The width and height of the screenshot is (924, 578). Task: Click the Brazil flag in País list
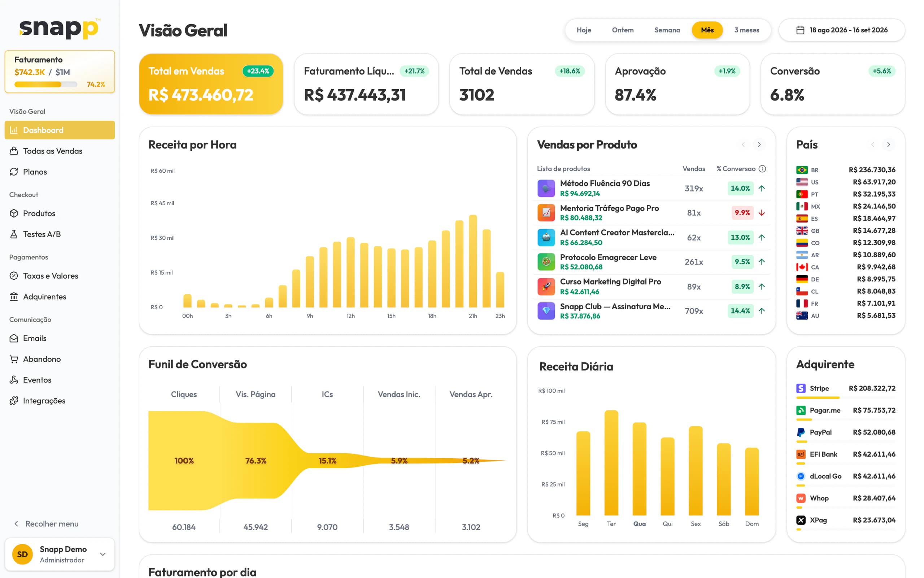pos(802,170)
